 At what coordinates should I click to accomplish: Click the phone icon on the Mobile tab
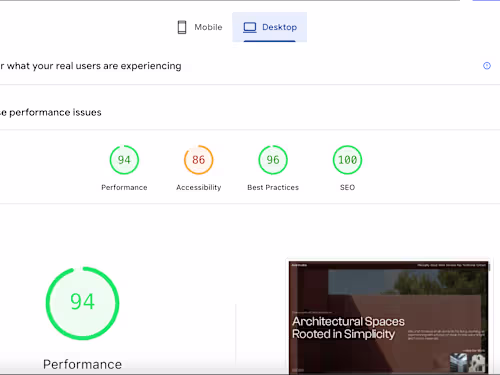182,27
